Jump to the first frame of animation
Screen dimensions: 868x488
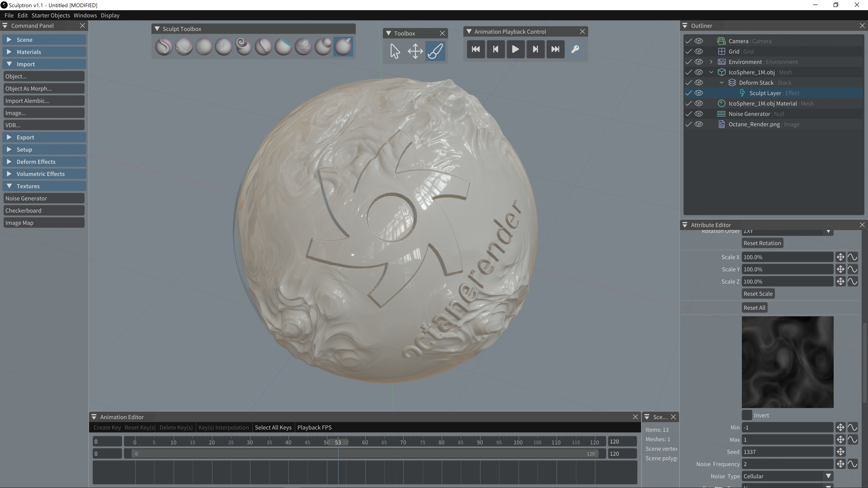click(476, 49)
